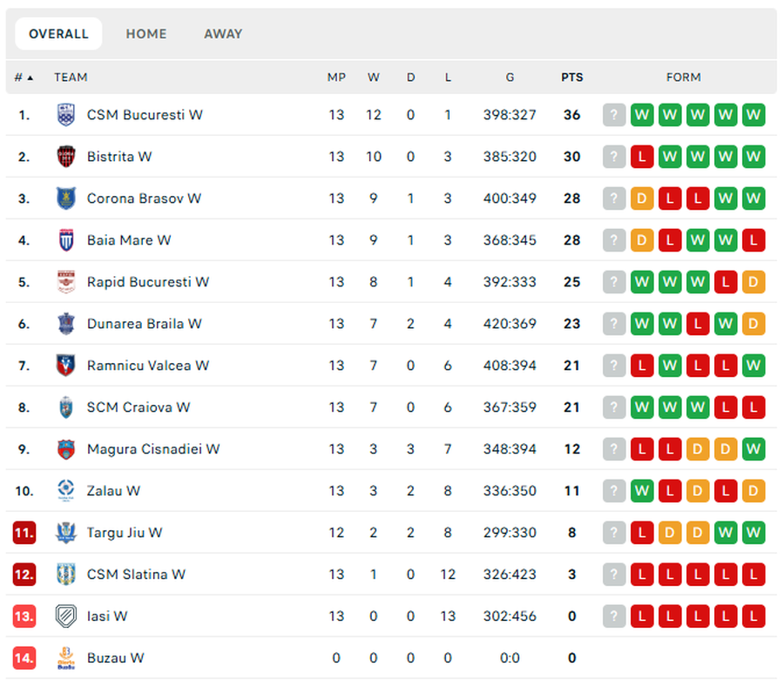The height and width of the screenshot is (687, 784).
Task: Click the Corona Brasov W team logo
Action: (66, 199)
